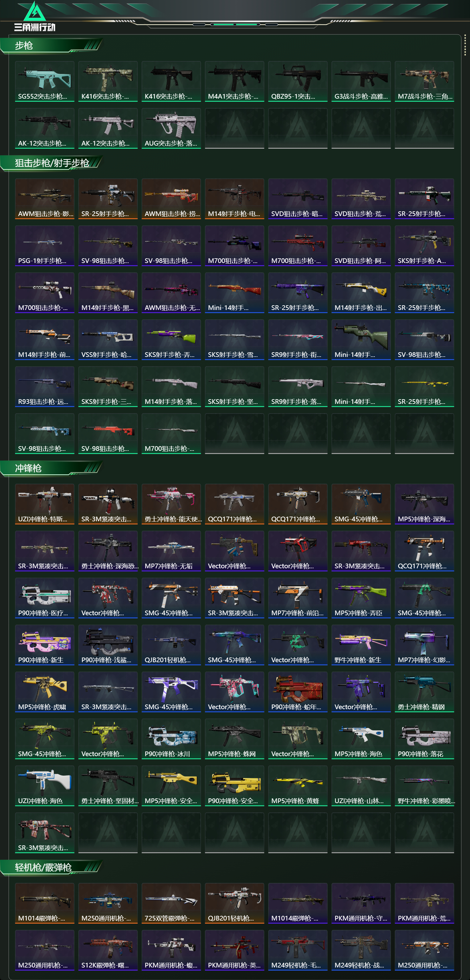Open the 725双管霰弹 shotgun skin
This screenshot has width=470, height=980.
click(171, 903)
